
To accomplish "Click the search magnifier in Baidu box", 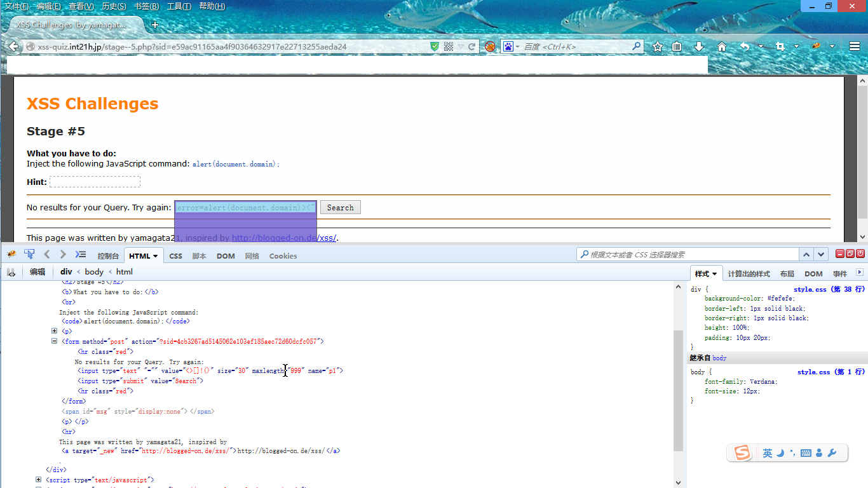I will (637, 46).
